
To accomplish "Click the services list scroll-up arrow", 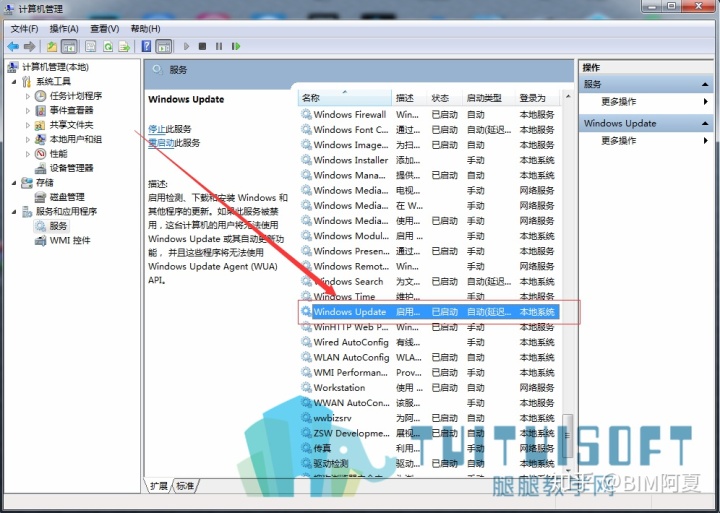I will 568,96.
